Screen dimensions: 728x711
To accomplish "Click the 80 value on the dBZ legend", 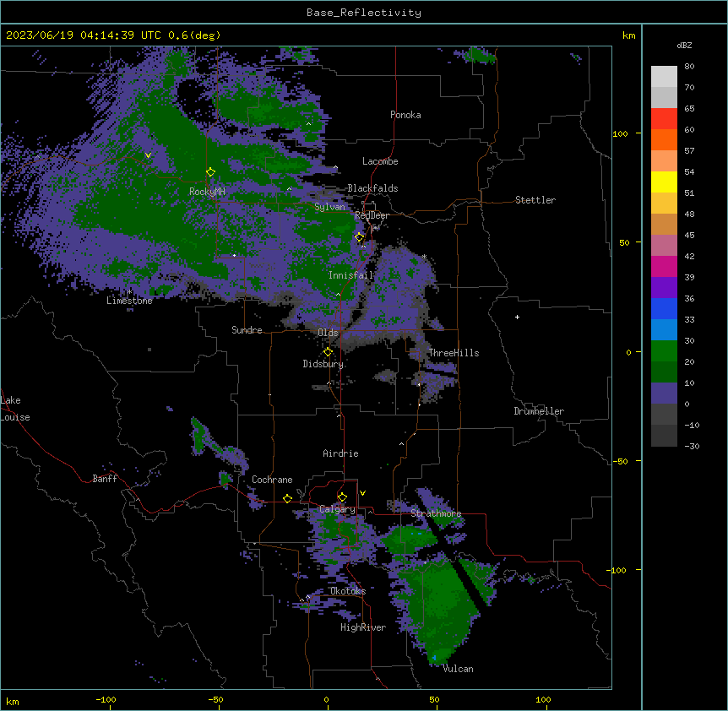I will pyautogui.click(x=689, y=66).
